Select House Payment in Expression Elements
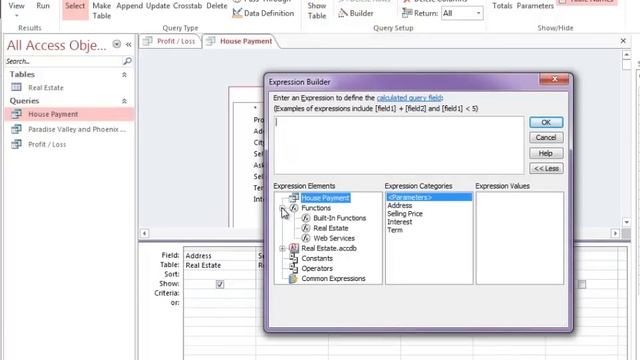The width and height of the screenshot is (640, 360). point(325,198)
